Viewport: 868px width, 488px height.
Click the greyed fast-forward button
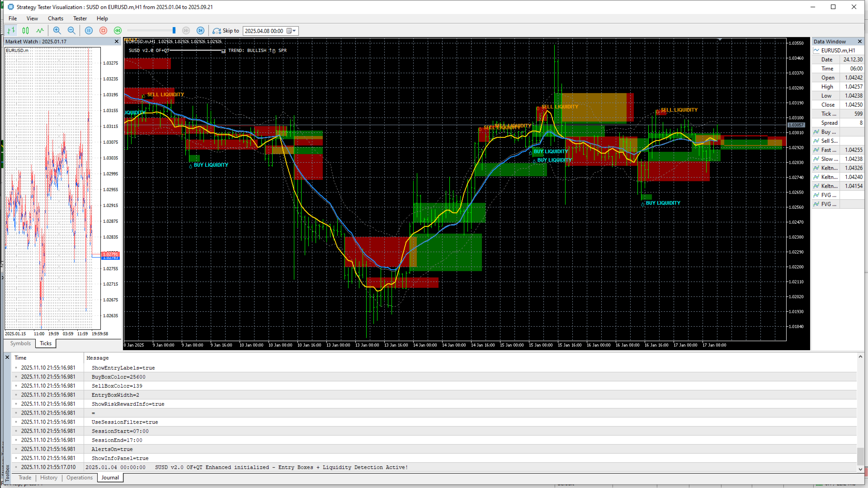coord(186,31)
